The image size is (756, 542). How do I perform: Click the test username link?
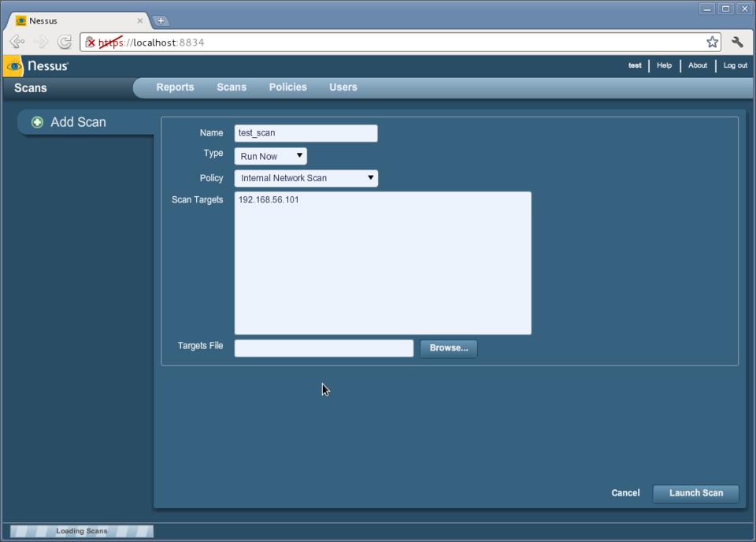click(x=635, y=65)
